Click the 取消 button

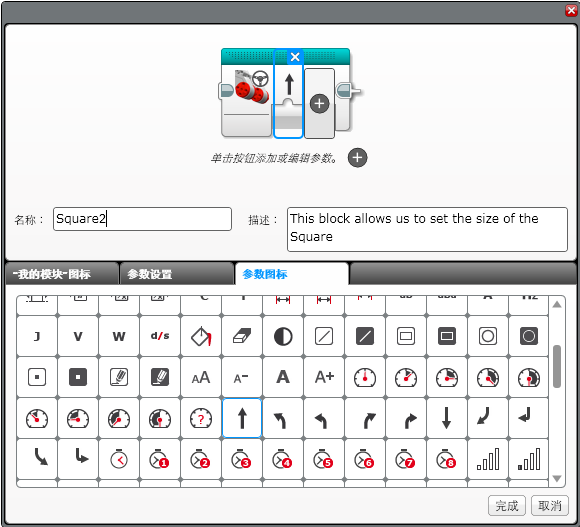(x=549, y=505)
